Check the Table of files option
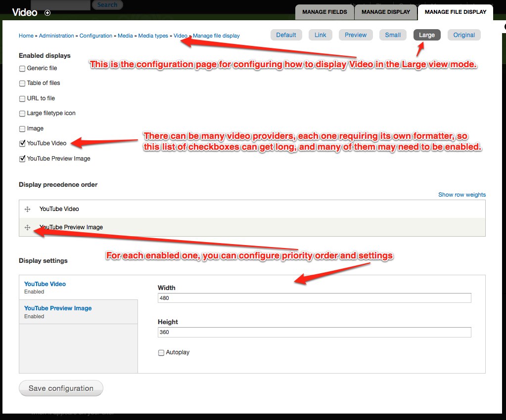The height and width of the screenshot is (420, 506). click(22, 84)
